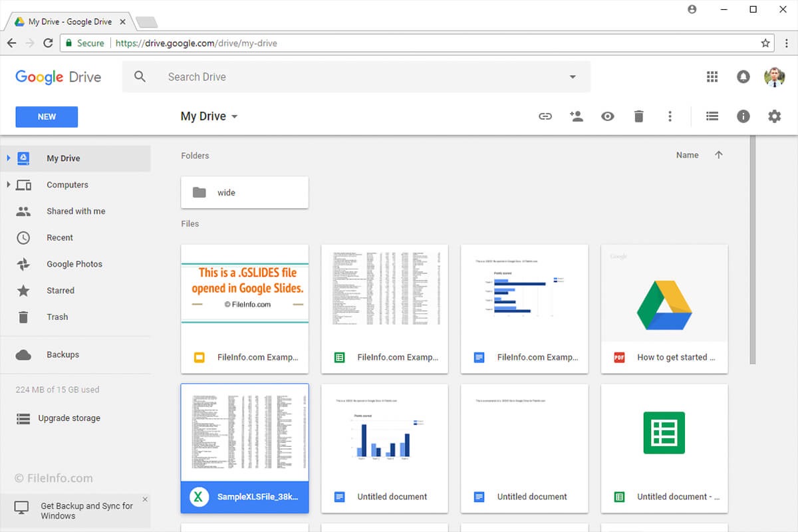798x532 pixels.
Task: Remove the selected file via the trash icon
Action: [638, 116]
